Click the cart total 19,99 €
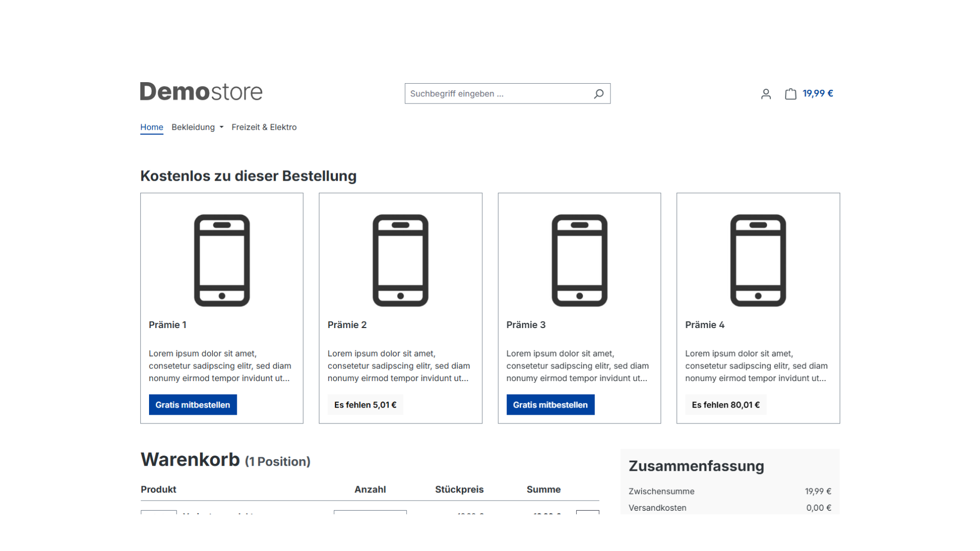 818,93
